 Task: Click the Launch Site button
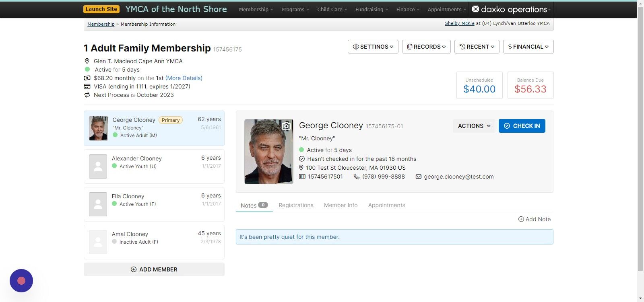(x=101, y=9)
